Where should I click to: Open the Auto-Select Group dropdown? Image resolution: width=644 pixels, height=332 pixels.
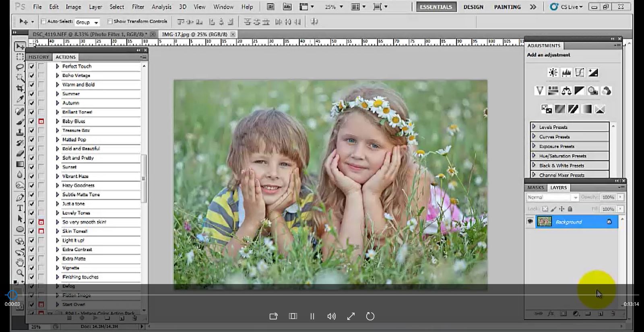tap(87, 22)
